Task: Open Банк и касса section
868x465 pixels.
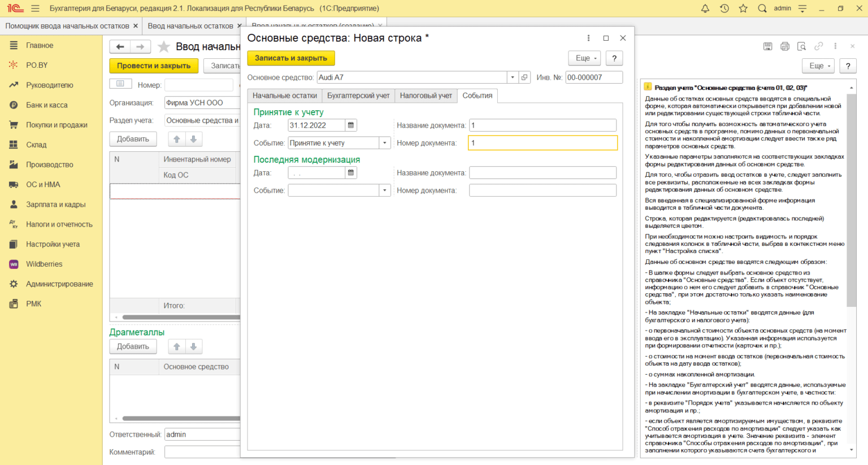Action: click(47, 105)
